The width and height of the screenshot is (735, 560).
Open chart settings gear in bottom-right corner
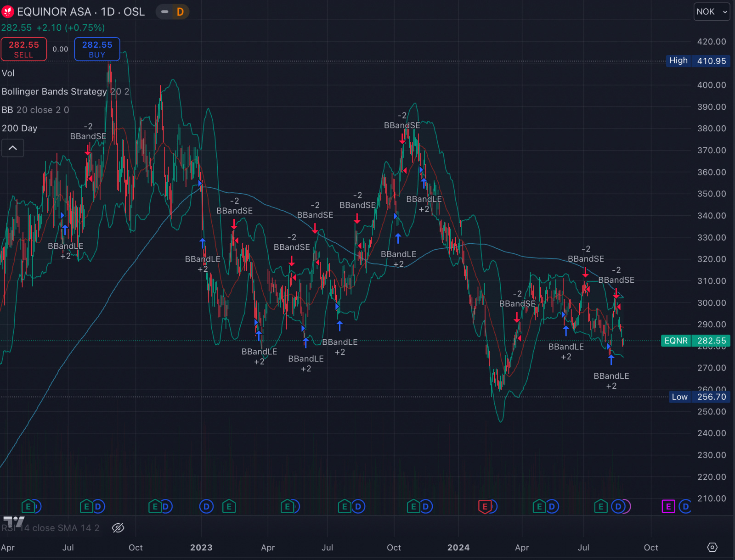pyautogui.click(x=712, y=547)
